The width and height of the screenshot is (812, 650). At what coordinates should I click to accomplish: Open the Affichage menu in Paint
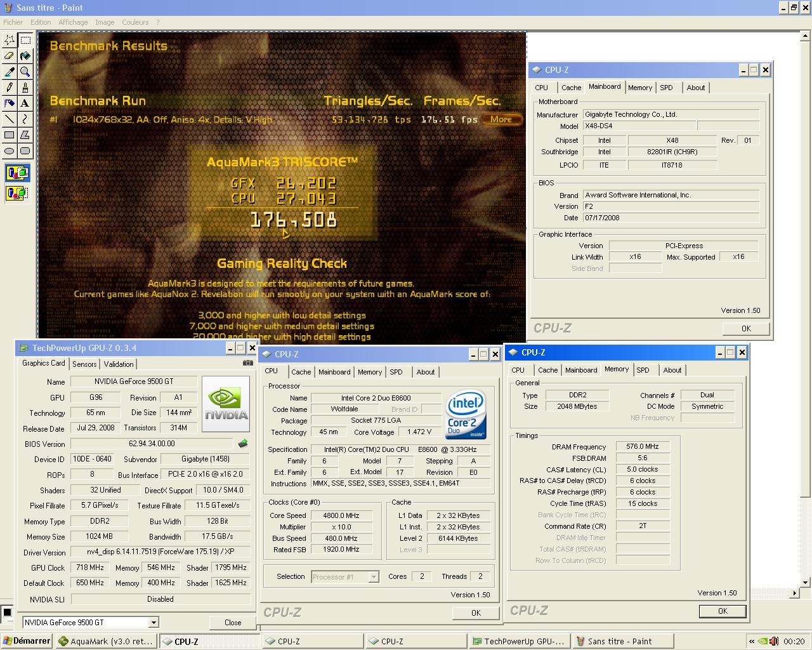[x=73, y=22]
